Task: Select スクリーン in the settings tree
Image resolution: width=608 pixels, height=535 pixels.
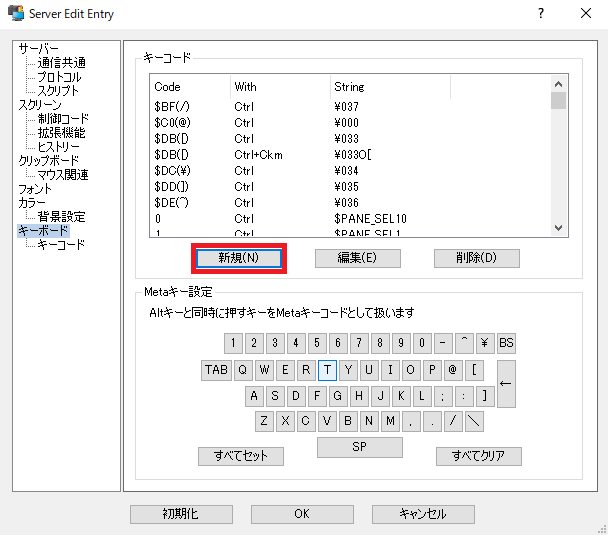Action: (x=40, y=105)
